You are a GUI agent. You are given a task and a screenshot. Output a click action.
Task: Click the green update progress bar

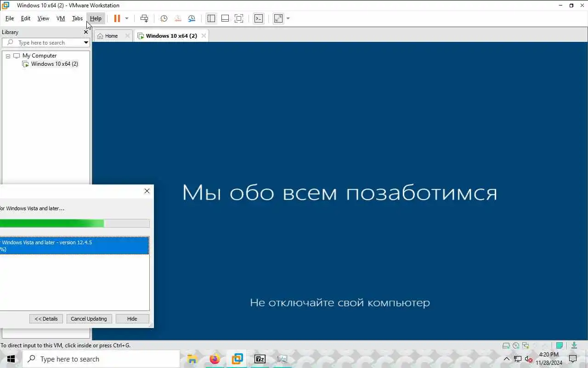(x=74, y=224)
